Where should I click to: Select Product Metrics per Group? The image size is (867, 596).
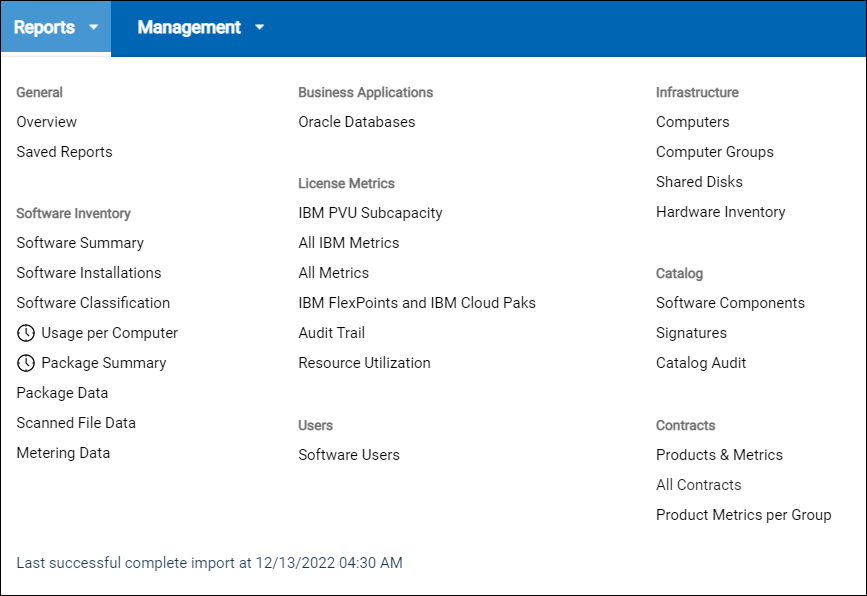743,515
